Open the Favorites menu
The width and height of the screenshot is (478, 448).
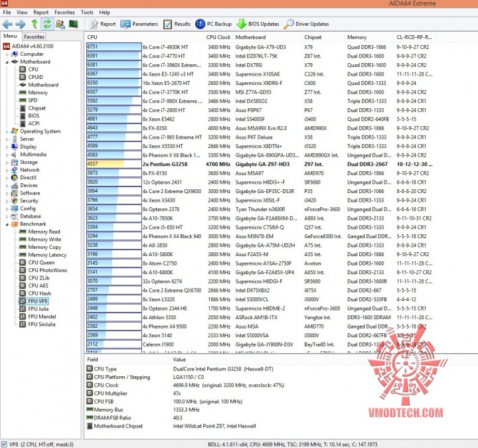coord(64,13)
